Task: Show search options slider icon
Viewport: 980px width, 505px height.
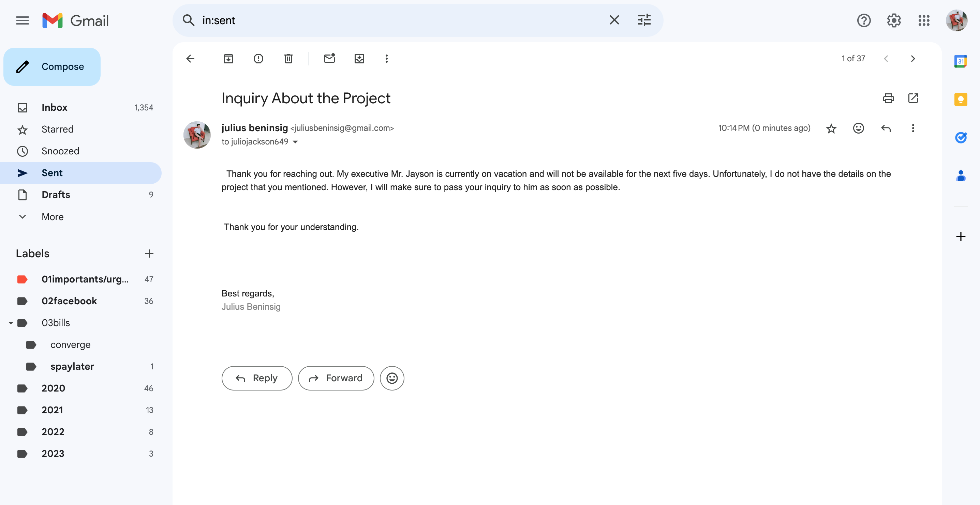Action: [x=644, y=20]
